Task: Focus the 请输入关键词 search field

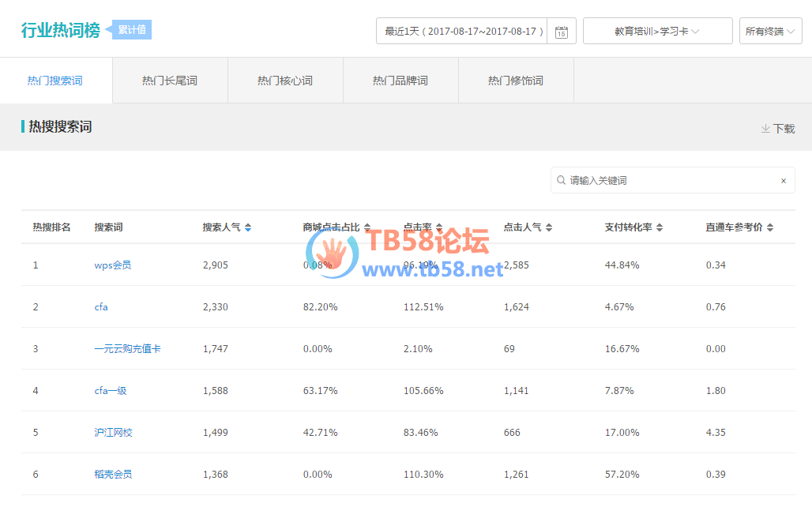Action: click(667, 181)
